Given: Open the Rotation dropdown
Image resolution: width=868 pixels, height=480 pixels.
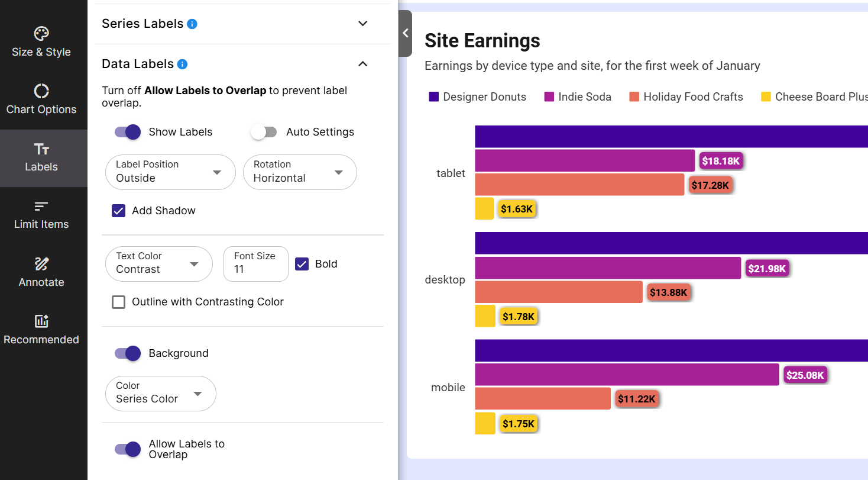Looking at the screenshot, I should 300,172.
